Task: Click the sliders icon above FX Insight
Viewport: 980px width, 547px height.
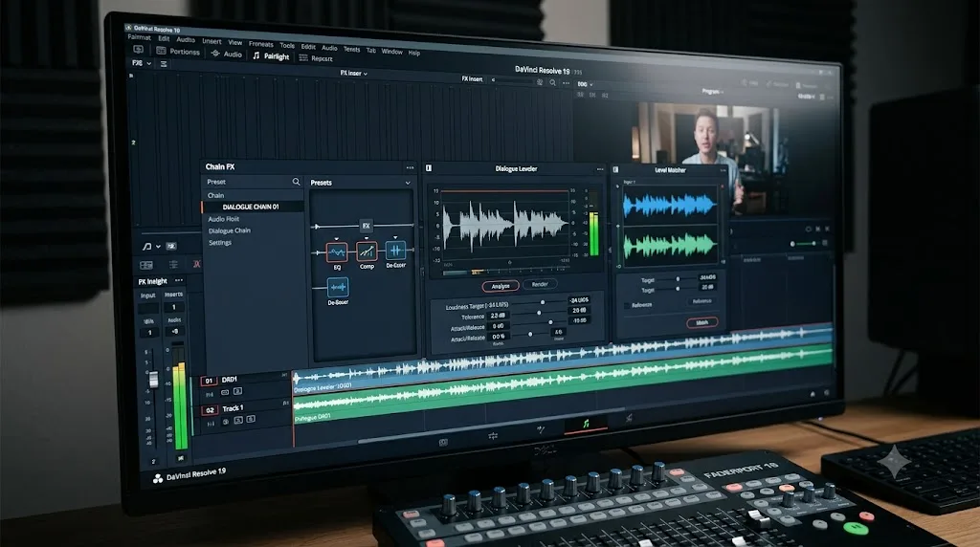Action: coord(174,265)
